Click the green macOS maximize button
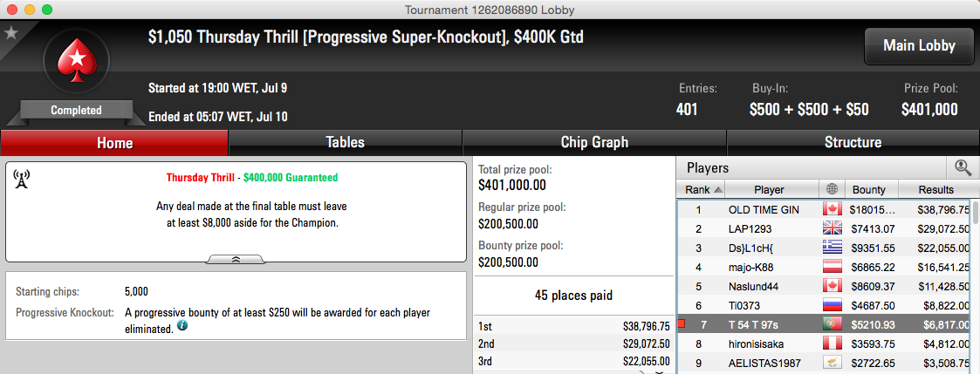Screen dimensions: 980x374 47,10
